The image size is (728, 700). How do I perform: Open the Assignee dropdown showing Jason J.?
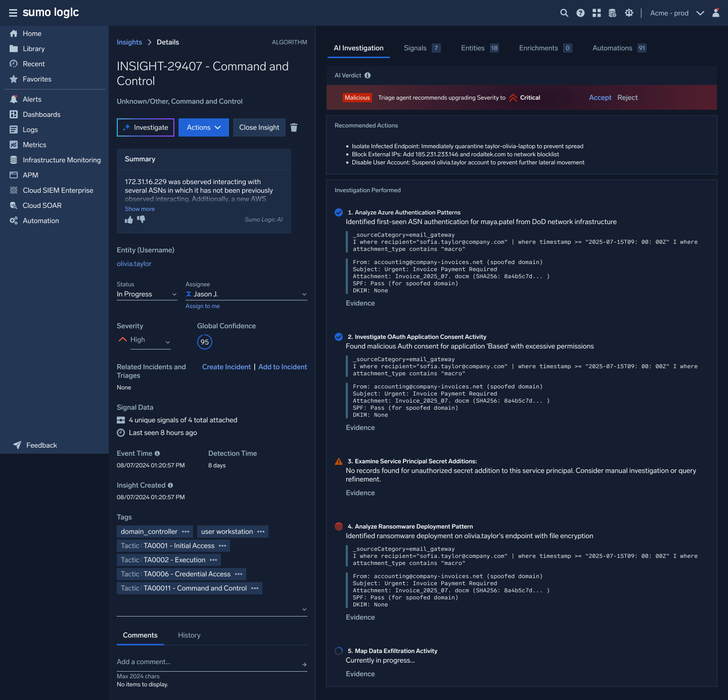coord(246,294)
